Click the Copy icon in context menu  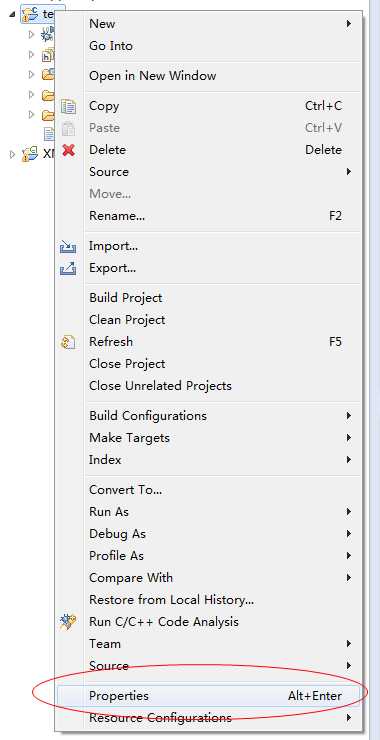coord(68,106)
